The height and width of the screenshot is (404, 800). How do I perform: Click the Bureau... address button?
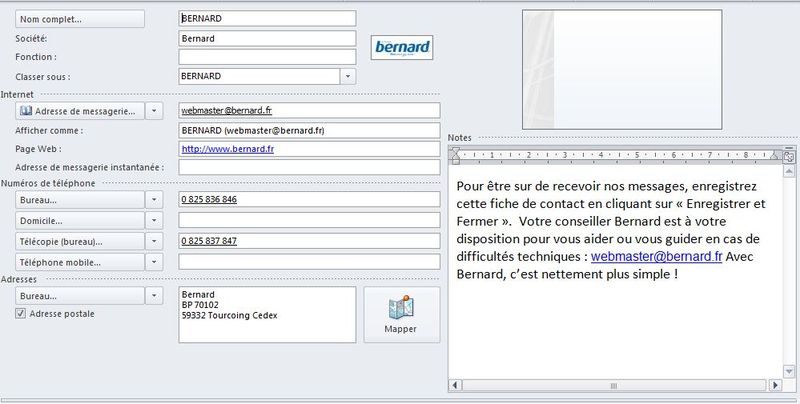[80, 296]
